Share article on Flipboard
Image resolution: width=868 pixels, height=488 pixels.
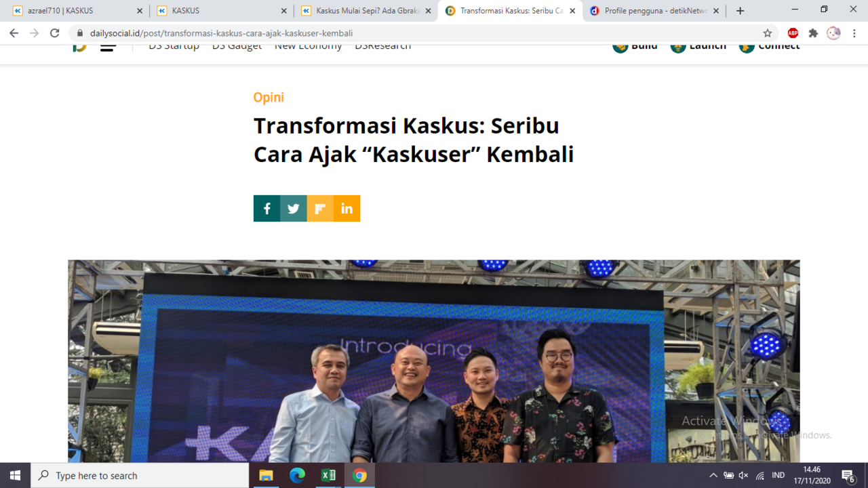click(x=320, y=209)
